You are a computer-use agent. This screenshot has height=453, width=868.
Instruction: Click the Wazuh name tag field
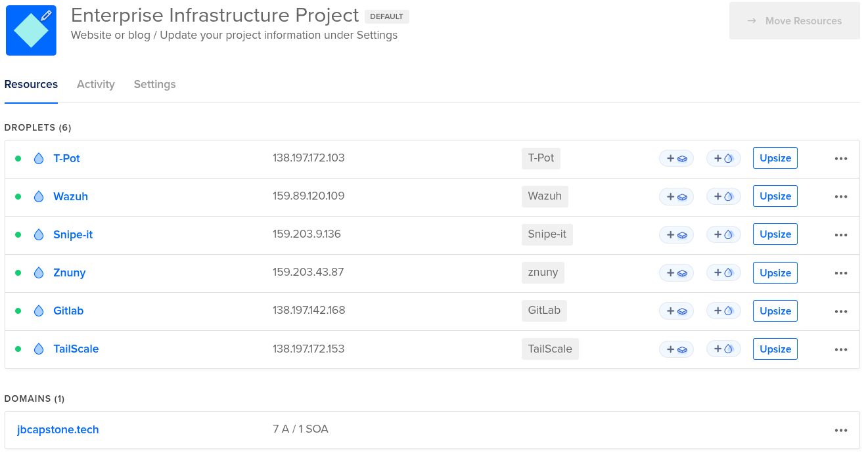545,196
